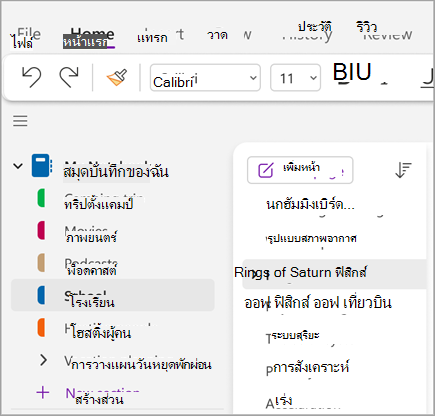Open the เร่ง page at list bottom
435x416 pixels.
[284, 401]
